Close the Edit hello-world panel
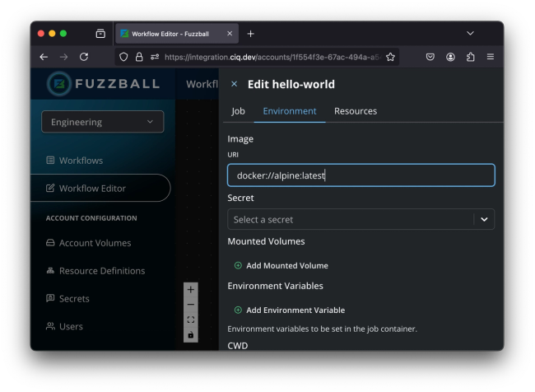The image size is (535, 392). pyautogui.click(x=234, y=84)
